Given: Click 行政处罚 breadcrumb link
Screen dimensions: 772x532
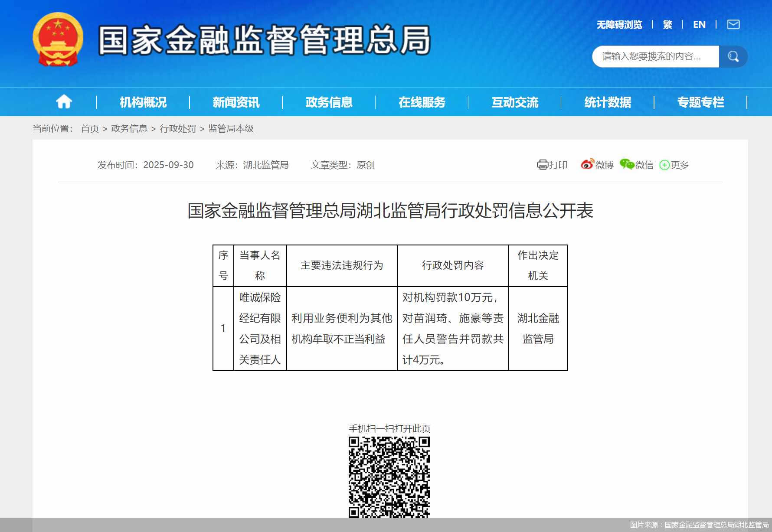Looking at the screenshot, I should pyautogui.click(x=178, y=129).
